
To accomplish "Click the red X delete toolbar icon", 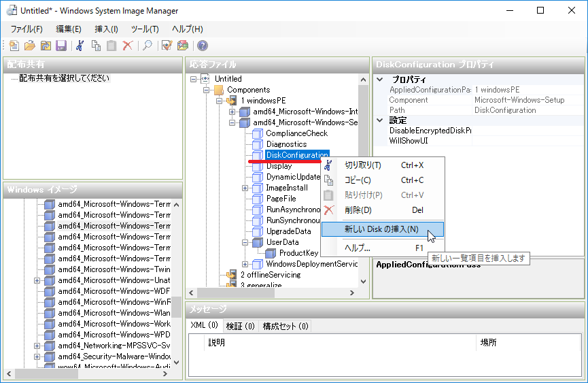I will tap(127, 46).
